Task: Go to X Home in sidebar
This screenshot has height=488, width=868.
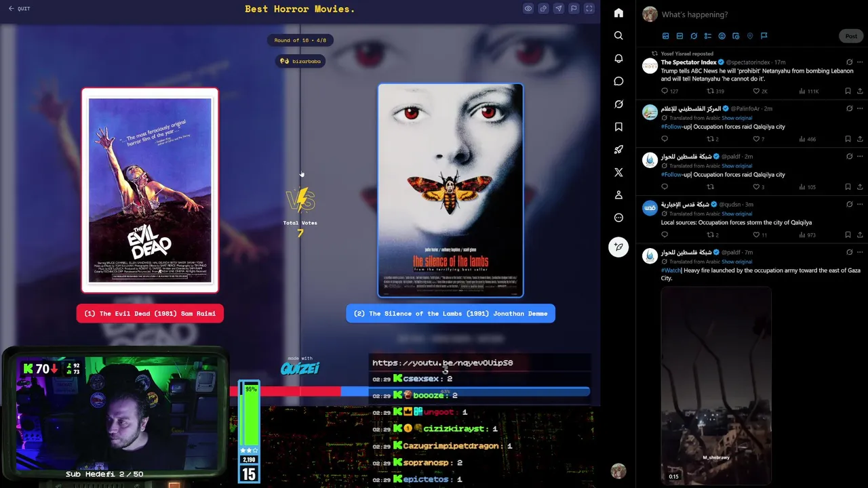Action: point(618,13)
